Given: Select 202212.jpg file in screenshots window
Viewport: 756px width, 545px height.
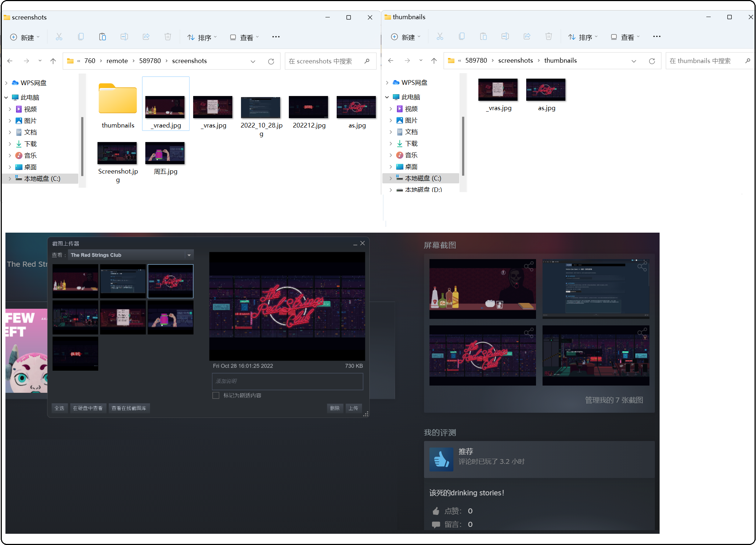Looking at the screenshot, I should [x=309, y=112].
